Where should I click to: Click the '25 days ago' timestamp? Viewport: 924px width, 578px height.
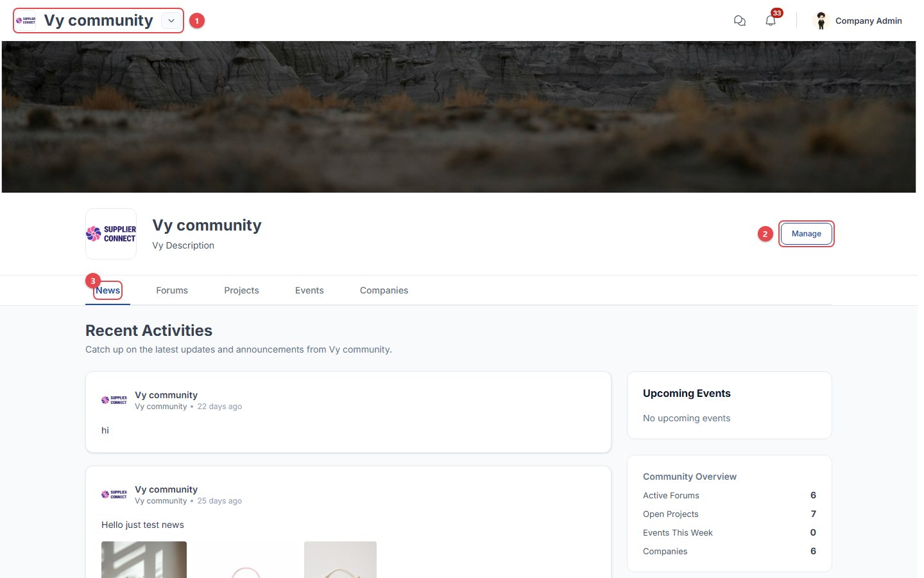click(219, 501)
